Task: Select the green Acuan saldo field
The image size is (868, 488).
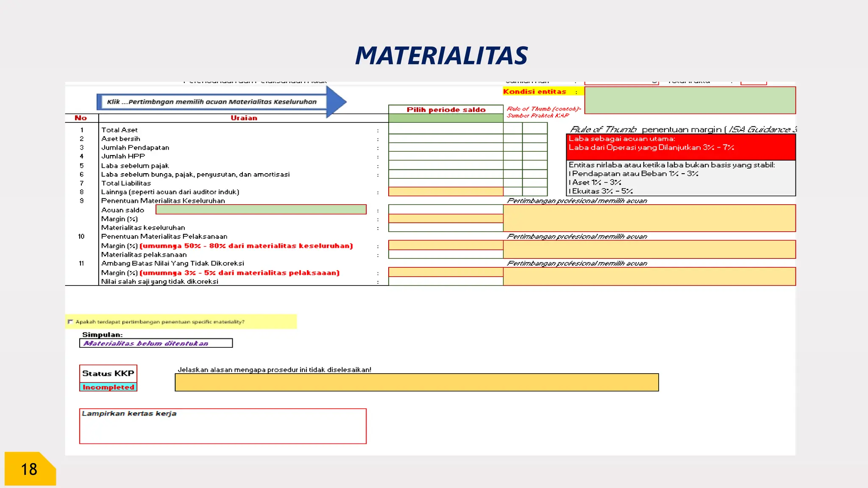Action: click(261, 209)
